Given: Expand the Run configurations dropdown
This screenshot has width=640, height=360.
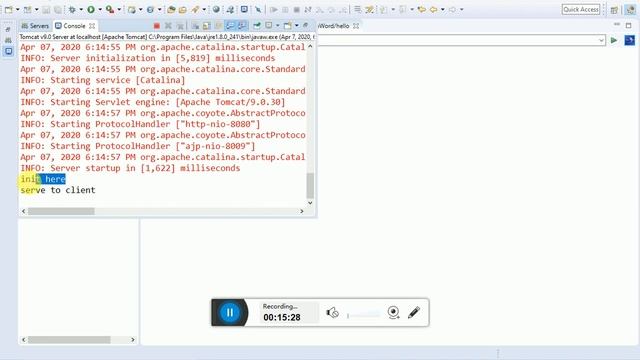Looking at the screenshot, I should [x=100, y=9].
